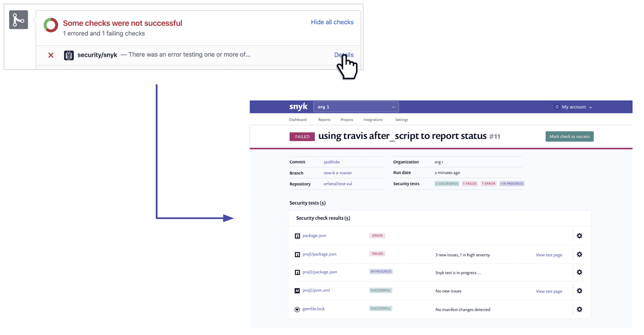
Task: Click the snyk logo
Action: [298, 107]
